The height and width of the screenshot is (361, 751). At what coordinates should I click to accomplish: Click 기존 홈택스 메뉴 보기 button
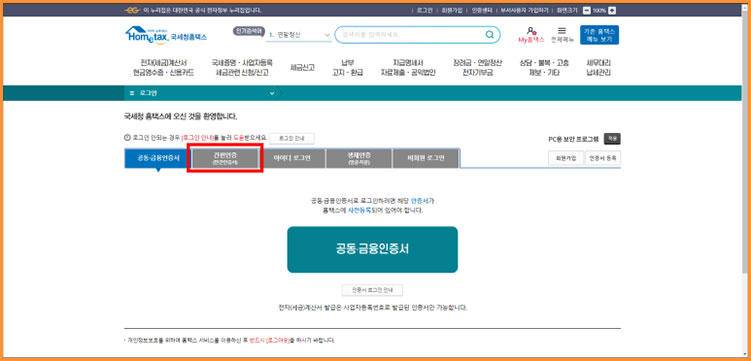599,35
